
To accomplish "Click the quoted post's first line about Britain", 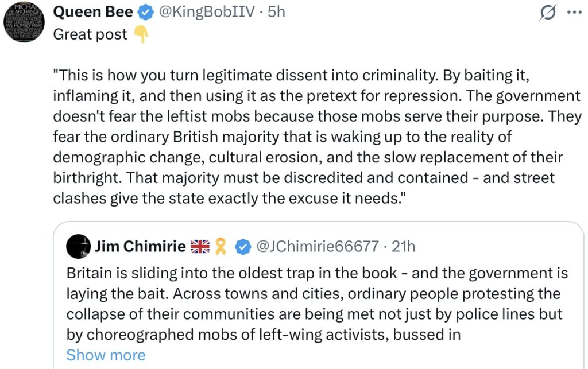I will (317, 273).
